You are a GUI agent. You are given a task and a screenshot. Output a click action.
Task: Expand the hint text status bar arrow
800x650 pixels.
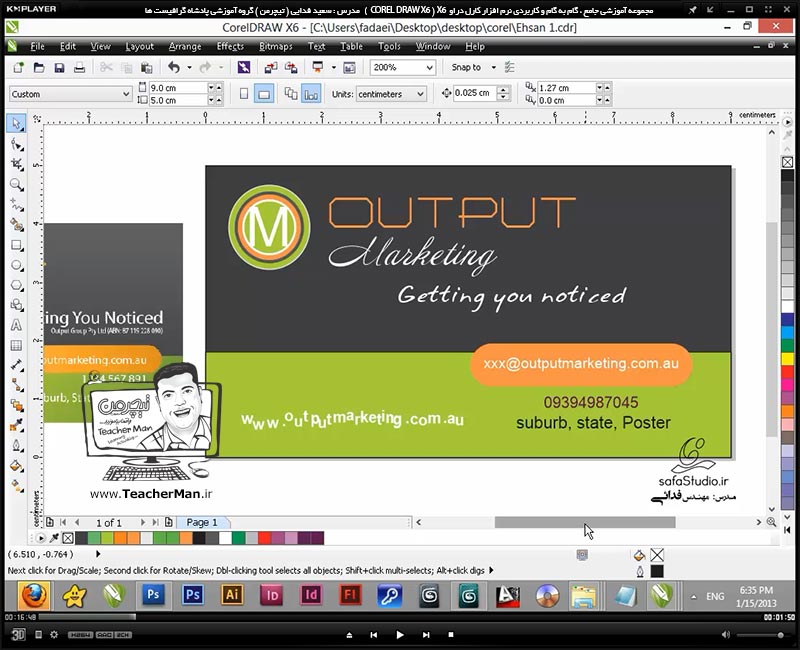[491, 570]
